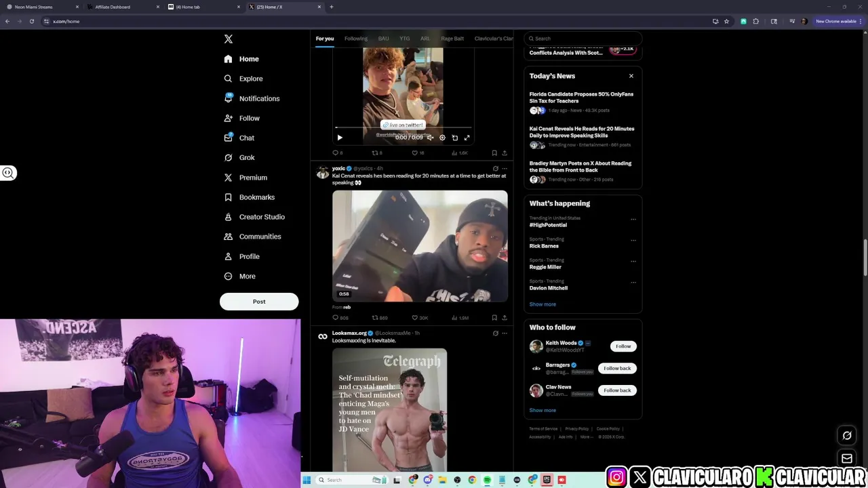The height and width of the screenshot is (488, 868).
Task: Click Grok icon on Looksmax.org post
Action: (495, 333)
